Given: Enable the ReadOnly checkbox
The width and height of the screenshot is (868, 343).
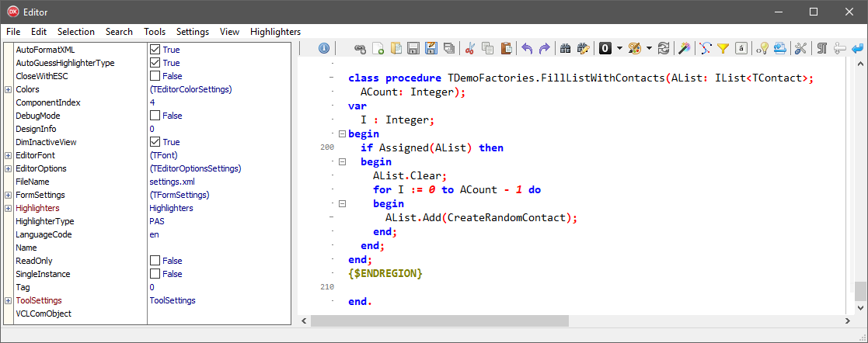Looking at the screenshot, I should tap(155, 261).
